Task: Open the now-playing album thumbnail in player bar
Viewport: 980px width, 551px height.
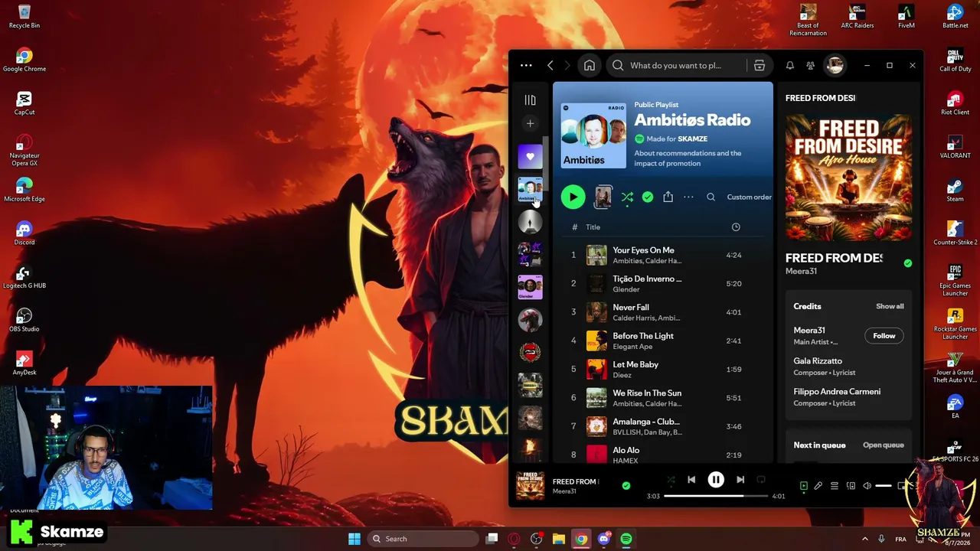Action: [530, 485]
